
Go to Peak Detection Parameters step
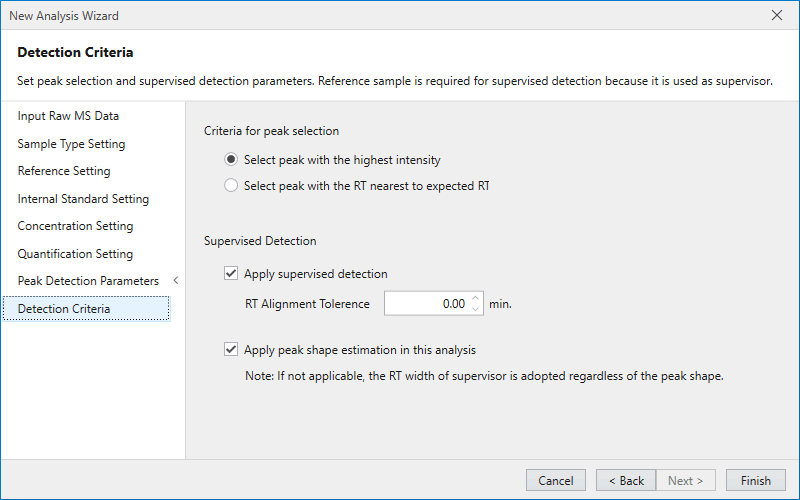coord(88,281)
